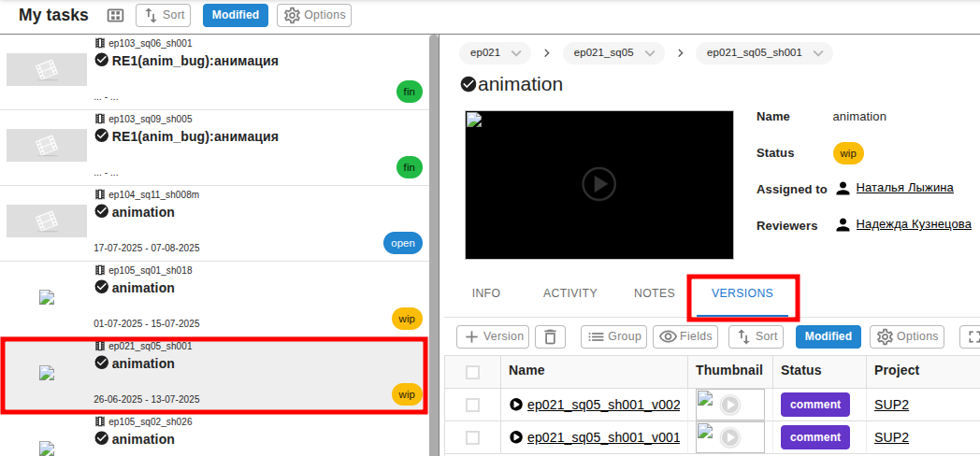The width and height of the screenshot is (980, 456).
Task: Open Options gear in versions toolbar
Action: click(x=906, y=336)
